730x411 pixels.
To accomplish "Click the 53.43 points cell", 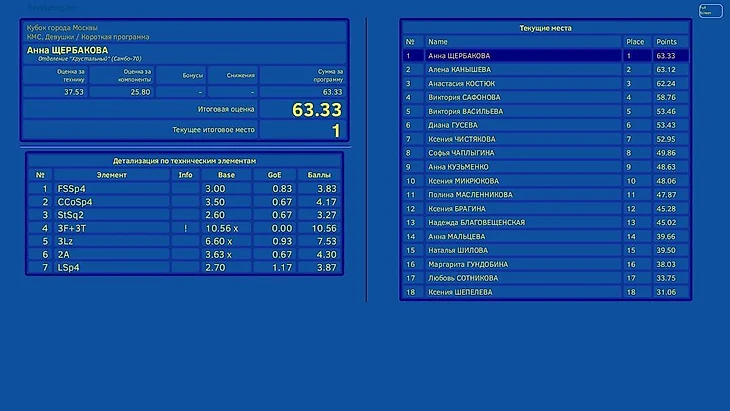I will 670,125.
